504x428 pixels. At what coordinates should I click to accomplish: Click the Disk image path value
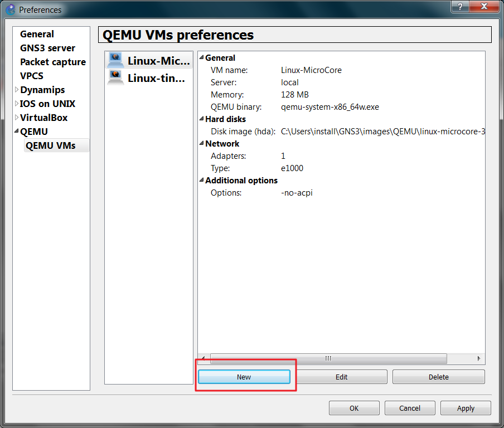point(383,132)
